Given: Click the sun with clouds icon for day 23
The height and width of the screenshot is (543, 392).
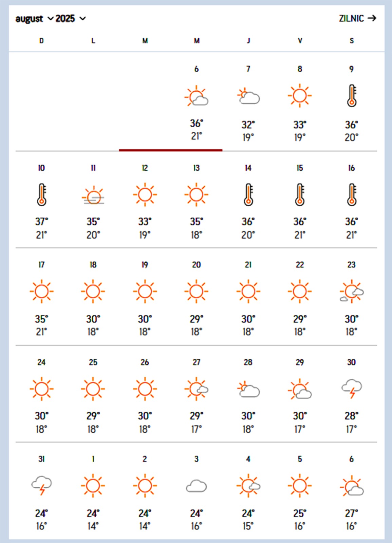Looking at the screenshot, I should 352,292.
